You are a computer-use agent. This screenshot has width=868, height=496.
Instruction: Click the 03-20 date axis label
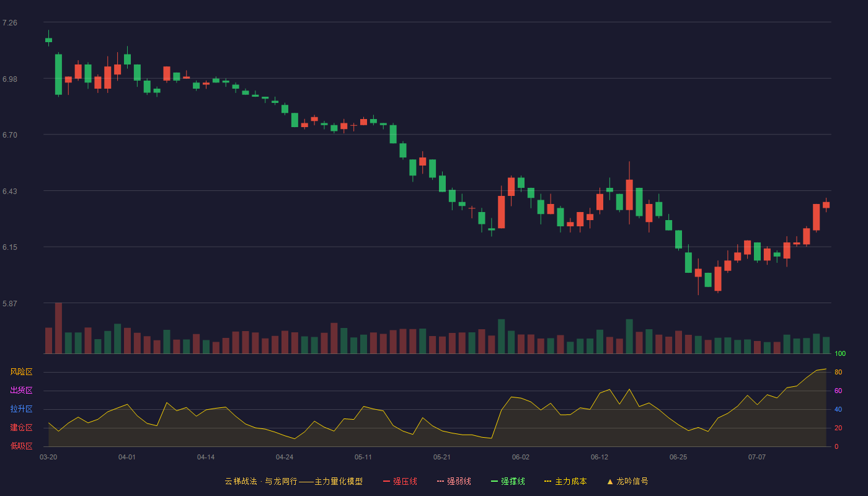[x=48, y=457]
